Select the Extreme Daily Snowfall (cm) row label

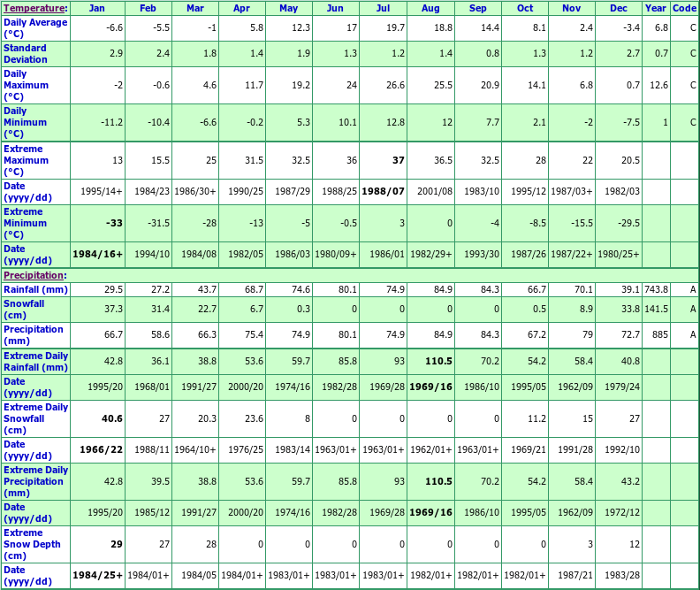[x=35, y=418]
